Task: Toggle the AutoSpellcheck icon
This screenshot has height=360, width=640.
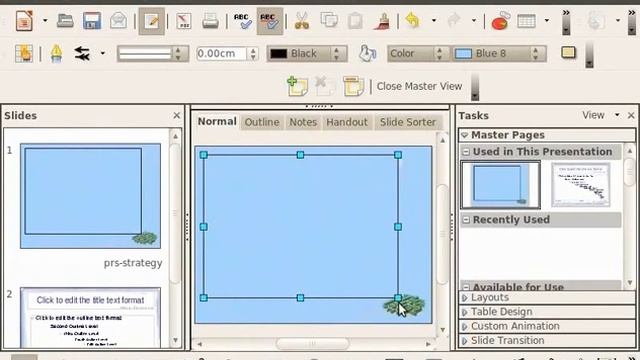Action: [x=269, y=21]
